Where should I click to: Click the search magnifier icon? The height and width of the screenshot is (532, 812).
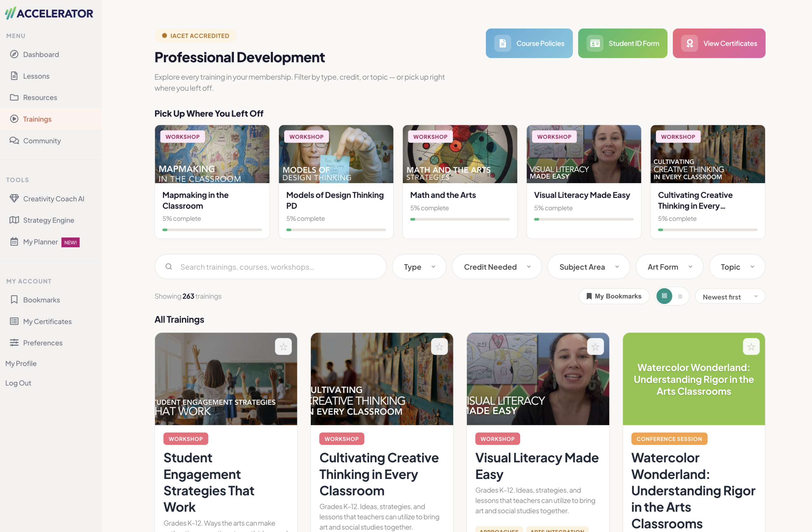(168, 266)
